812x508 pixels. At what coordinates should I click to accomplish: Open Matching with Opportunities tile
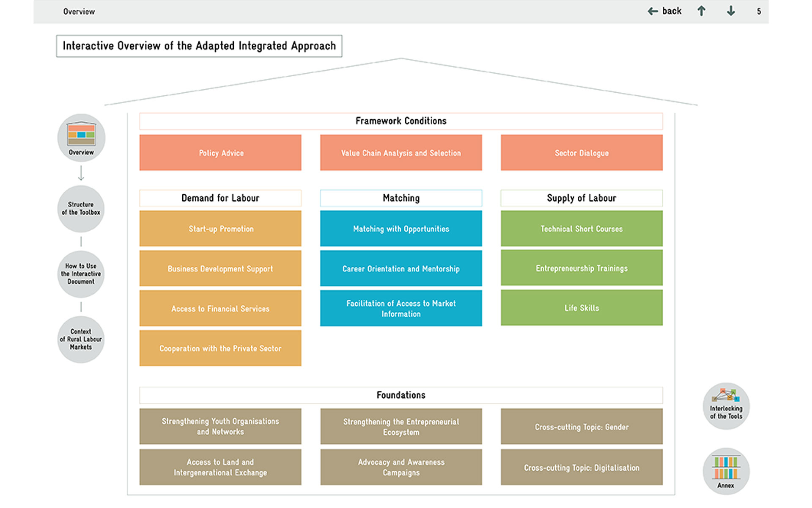(401, 229)
